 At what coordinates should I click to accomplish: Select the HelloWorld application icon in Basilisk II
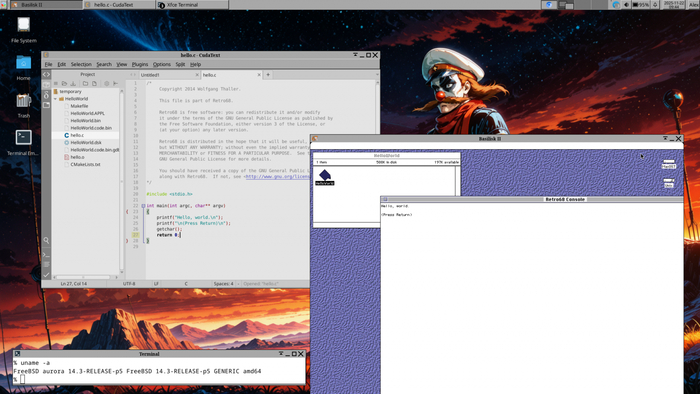[x=325, y=177]
